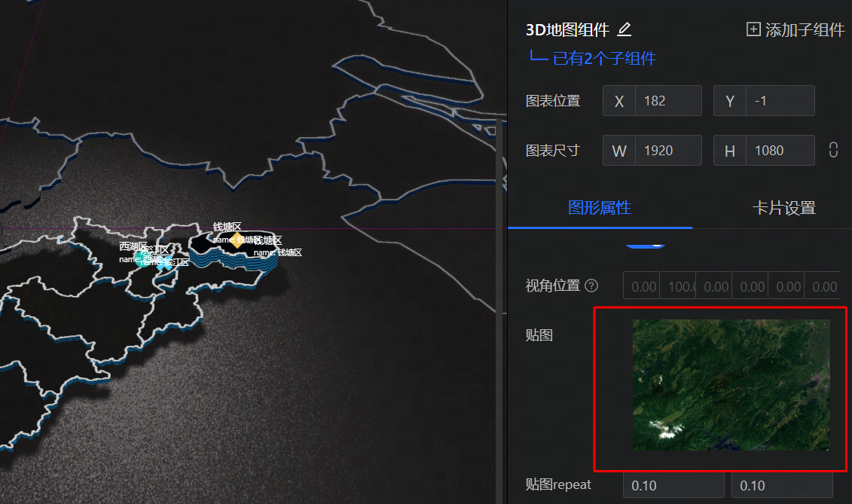Click the second 贴图repeat input 0.10
The width and height of the screenshot is (852, 504).
[782, 485]
